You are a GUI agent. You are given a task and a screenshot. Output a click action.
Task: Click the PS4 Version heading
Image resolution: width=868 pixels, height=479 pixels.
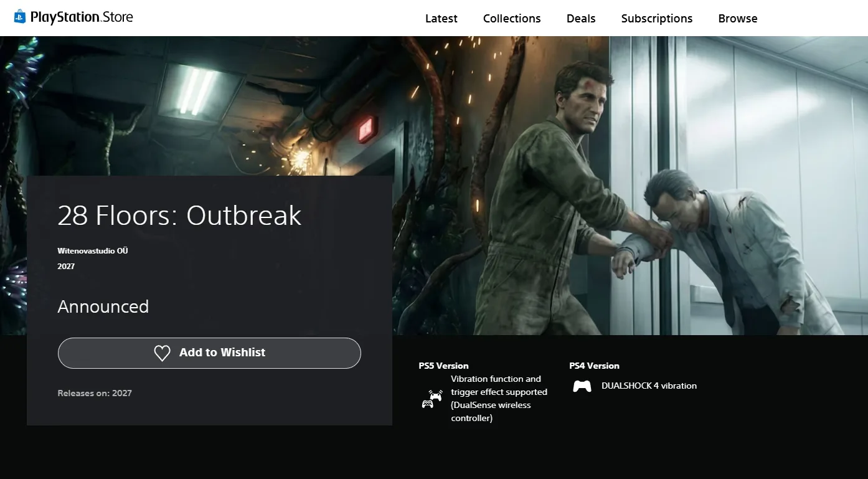[594, 366]
